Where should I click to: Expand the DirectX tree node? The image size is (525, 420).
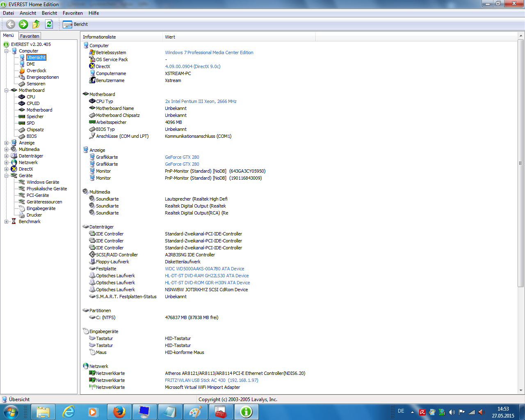click(x=7, y=169)
